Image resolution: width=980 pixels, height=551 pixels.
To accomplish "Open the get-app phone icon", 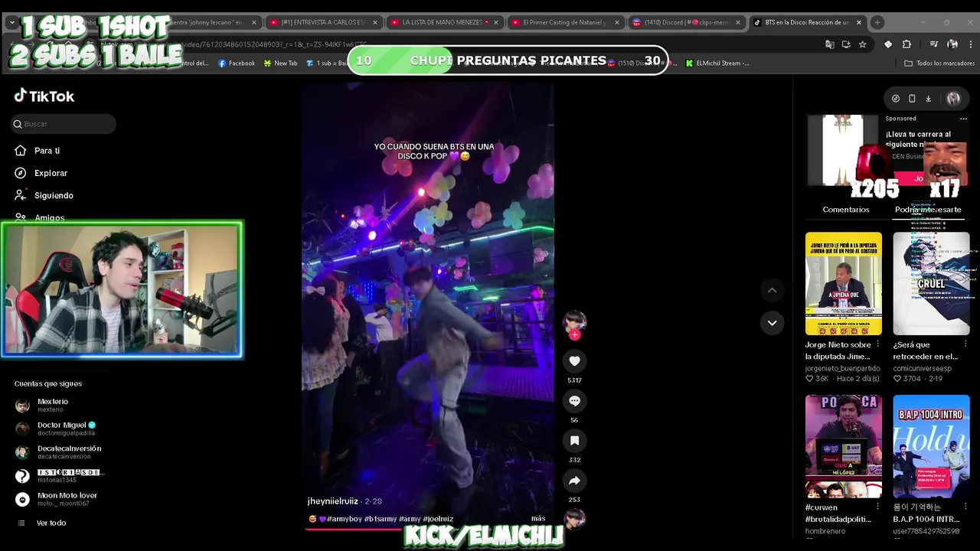I will pyautogui.click(x=912, y=99).
